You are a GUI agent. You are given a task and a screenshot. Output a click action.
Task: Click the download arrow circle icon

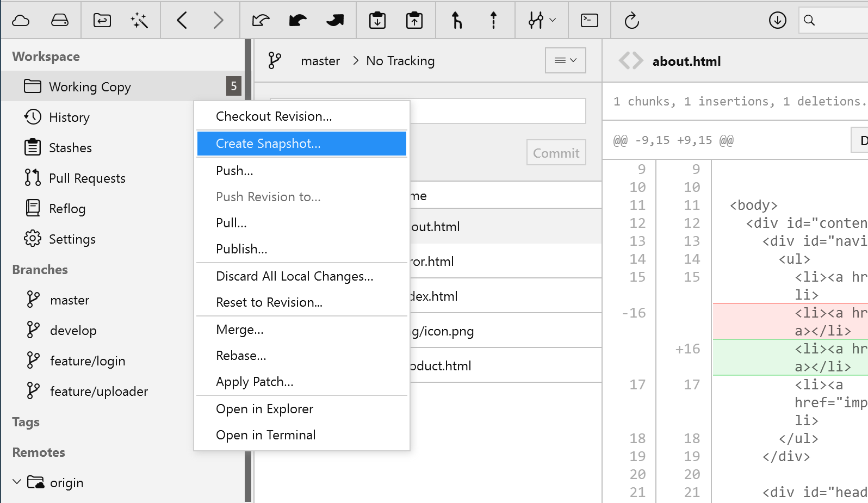(x=777, y=21)
